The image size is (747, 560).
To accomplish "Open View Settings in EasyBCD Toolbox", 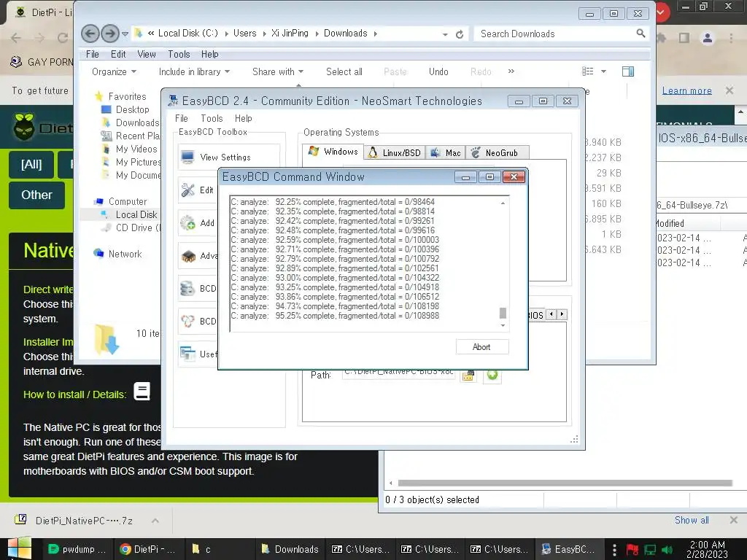I will 228,157.
